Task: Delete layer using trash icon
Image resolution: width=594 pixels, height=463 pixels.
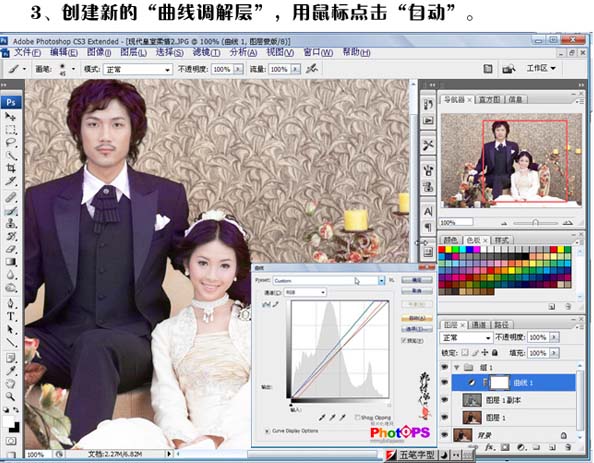Action: click(x=567, y=447)
